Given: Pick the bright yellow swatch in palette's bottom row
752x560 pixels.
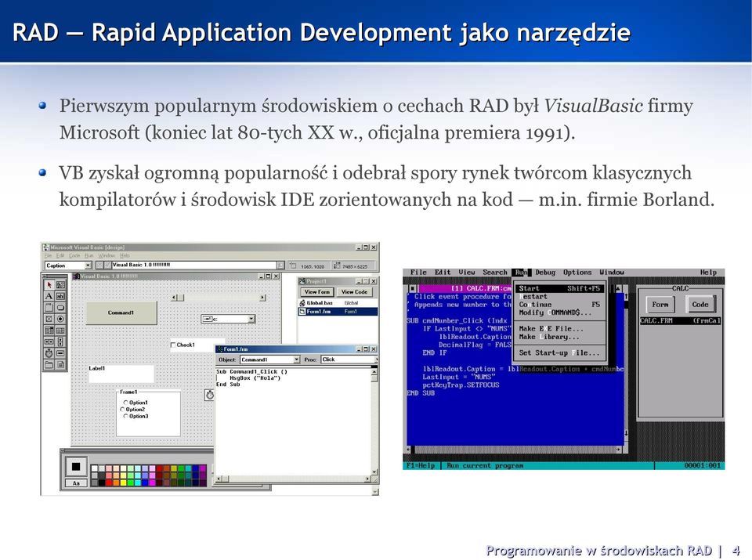Looking at the screenshot, I should pyautogui.click(x=125, y=482).
